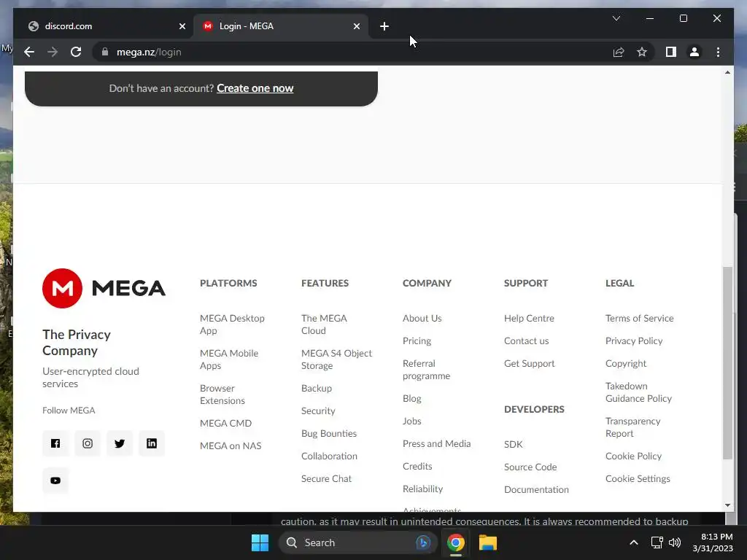Image resolution: width=747 pixels, height=560 pixels.
Task: Open MEGA S4 Object Storage link
Action: click(336, 359)
